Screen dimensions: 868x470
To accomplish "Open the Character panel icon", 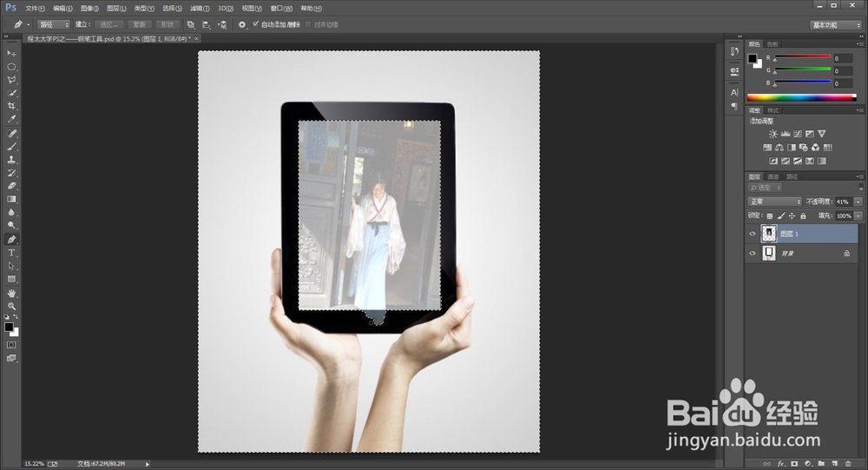I will (x=734, y=93).
